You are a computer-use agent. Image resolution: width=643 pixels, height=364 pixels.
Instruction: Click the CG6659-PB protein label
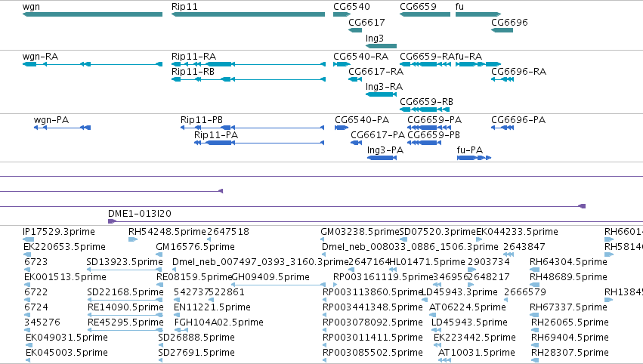click(x=434, y=135)
